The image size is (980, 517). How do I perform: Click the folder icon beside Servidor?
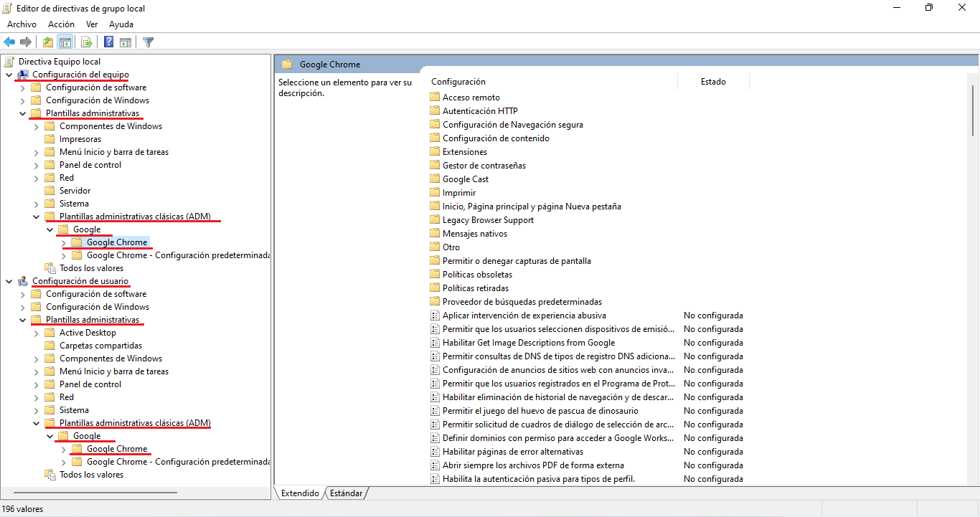pyautogui.click(x=50, y=190)
